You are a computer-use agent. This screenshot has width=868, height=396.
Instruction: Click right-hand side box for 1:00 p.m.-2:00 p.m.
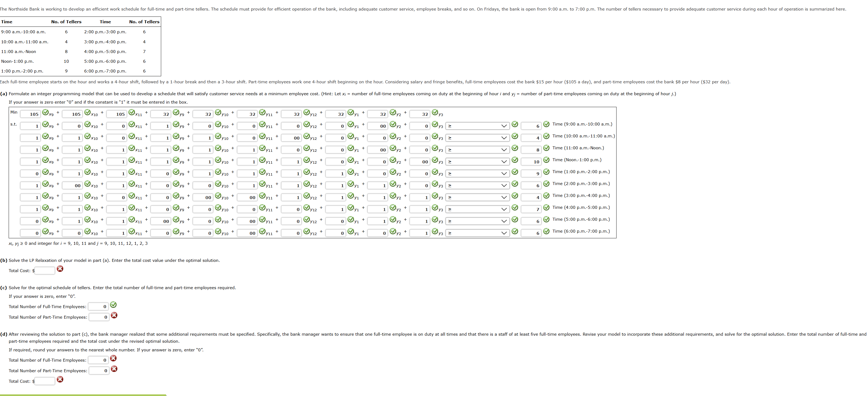pyautogui.click(x=531, y=174)
